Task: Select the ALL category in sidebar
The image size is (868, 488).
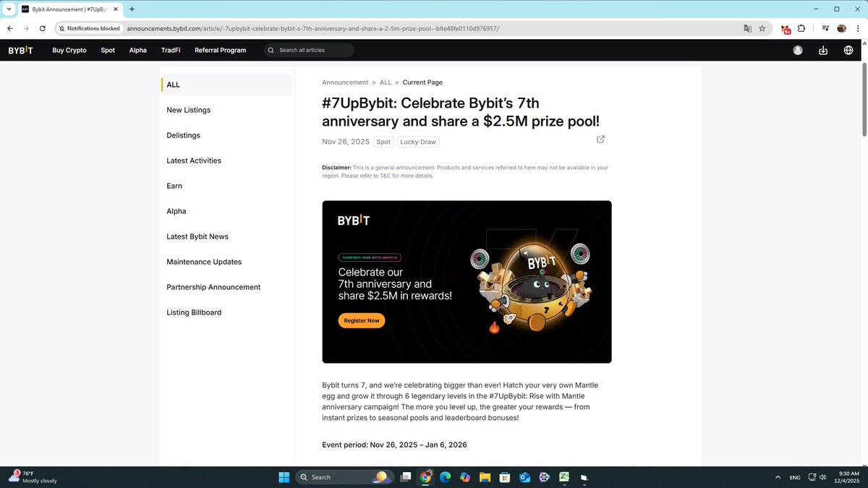Action: (227, 85)
